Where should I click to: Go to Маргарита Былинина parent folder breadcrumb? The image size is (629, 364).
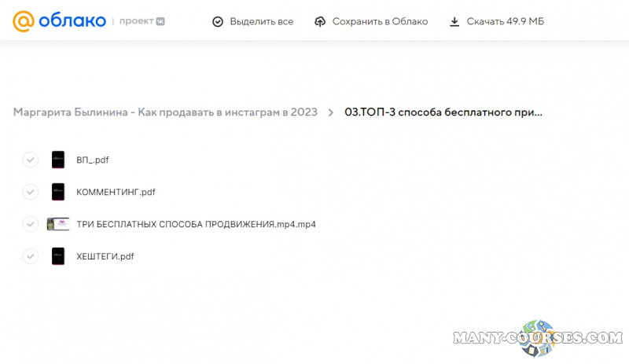point(165,112)
